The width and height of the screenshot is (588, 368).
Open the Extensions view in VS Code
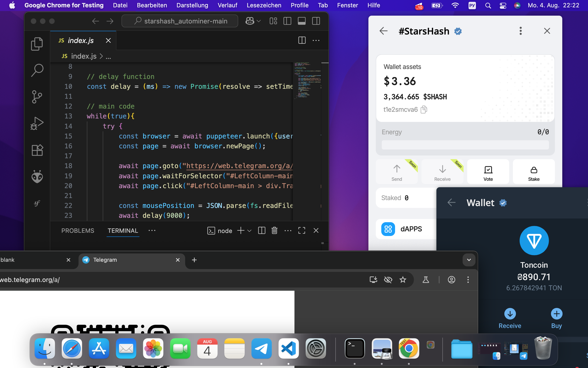coord(37,150)
